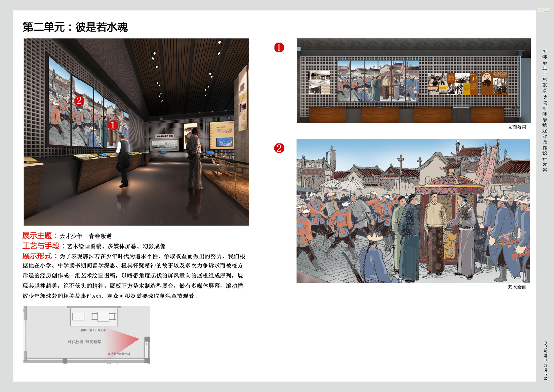Click the red heading 展示形式：
Screen dimensions: 554x392
[x=40, y=256]
